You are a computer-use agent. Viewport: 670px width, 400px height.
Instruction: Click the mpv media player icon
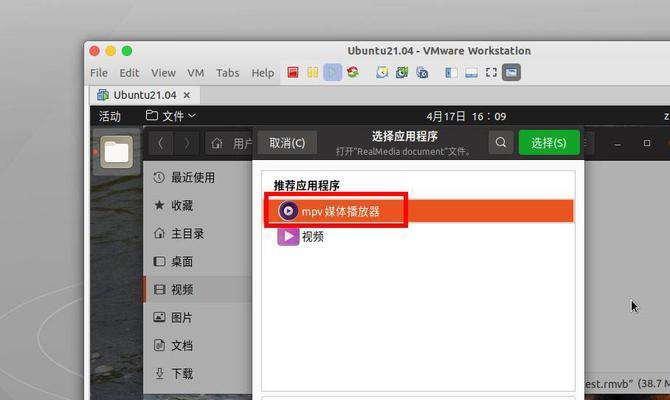click(288, 211)
